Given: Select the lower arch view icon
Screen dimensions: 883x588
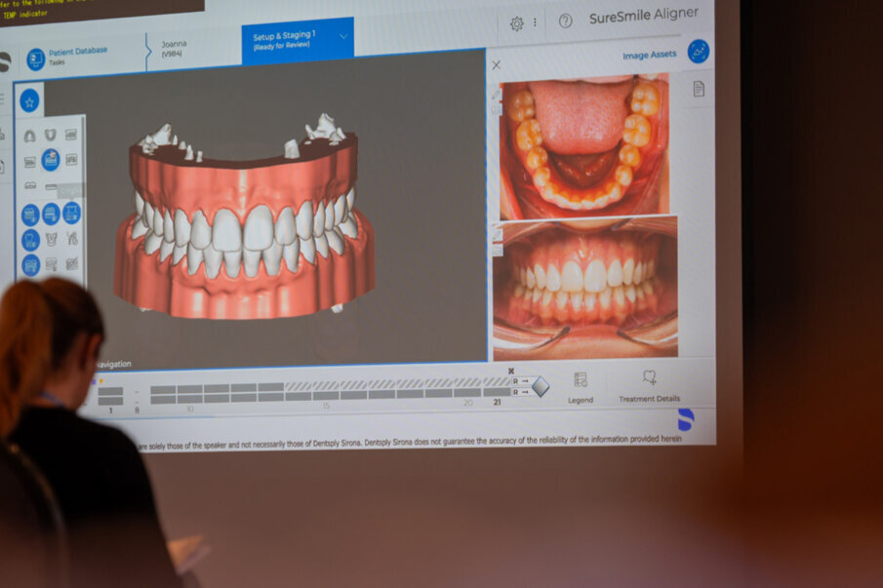Looking at the screenshot, I should [x=51, y=135].
